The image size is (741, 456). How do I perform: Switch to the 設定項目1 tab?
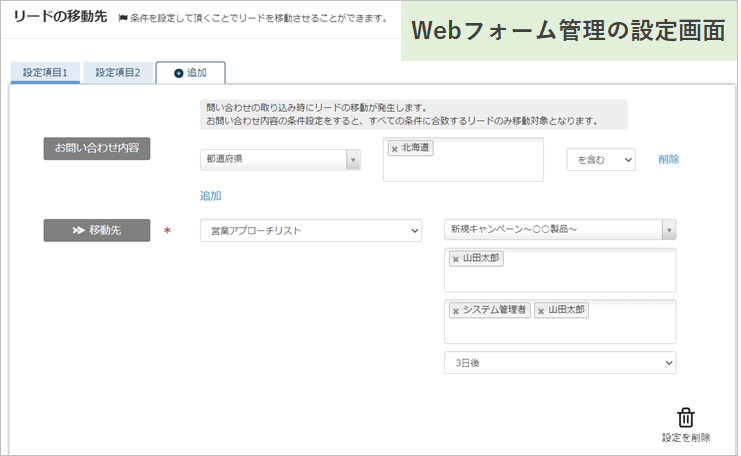pos(45,73)
